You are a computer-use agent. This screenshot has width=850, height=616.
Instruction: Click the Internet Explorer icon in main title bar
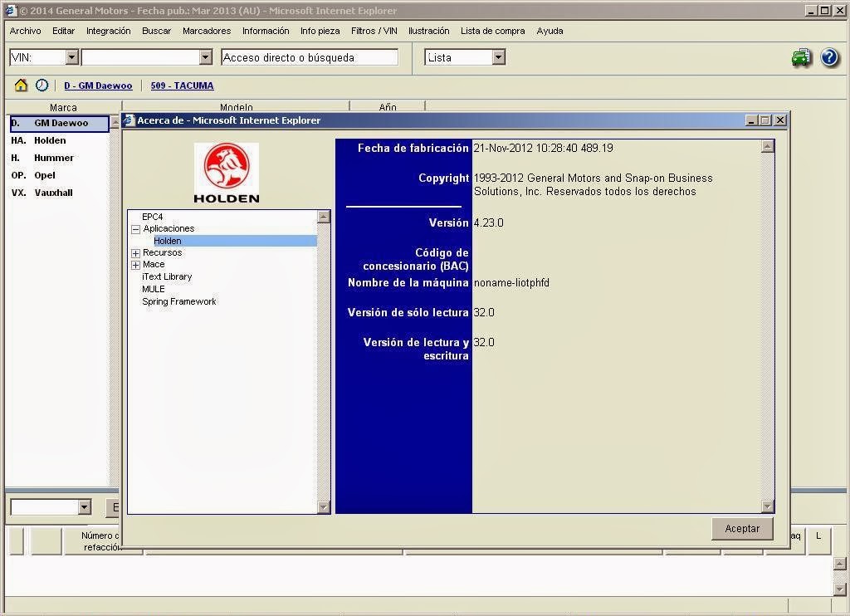(11, 10)
